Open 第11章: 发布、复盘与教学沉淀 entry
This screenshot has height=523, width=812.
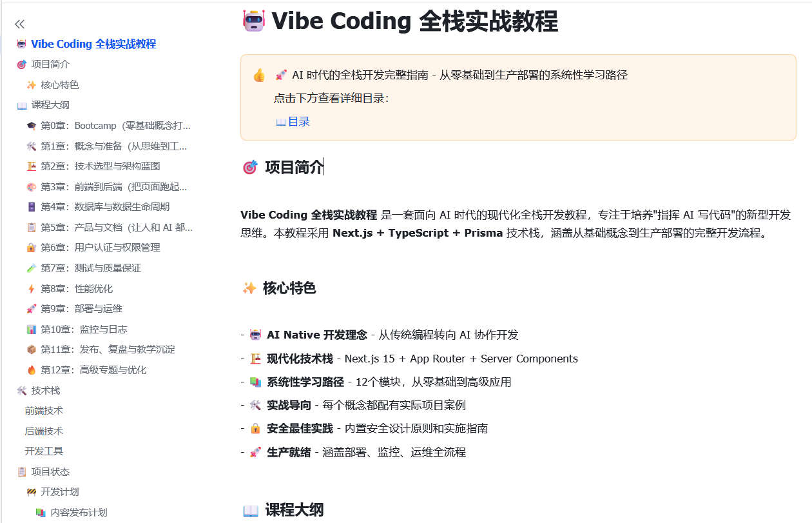(108, 350)
